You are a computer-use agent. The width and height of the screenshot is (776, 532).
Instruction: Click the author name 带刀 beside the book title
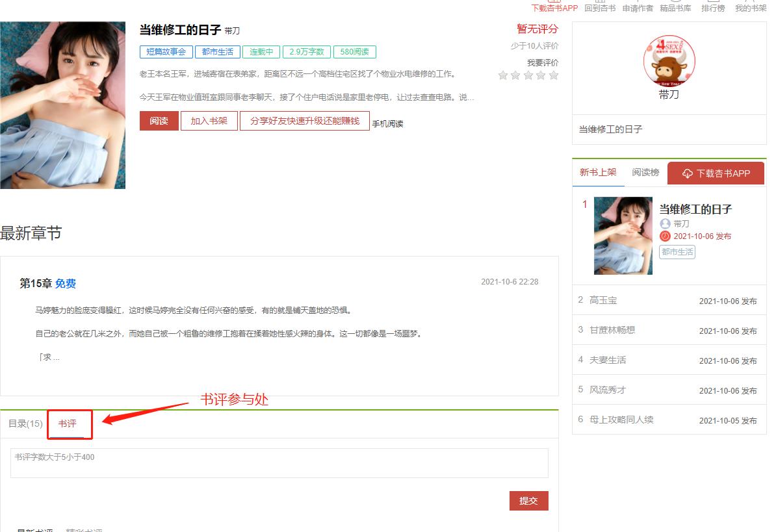click(232, 31)
